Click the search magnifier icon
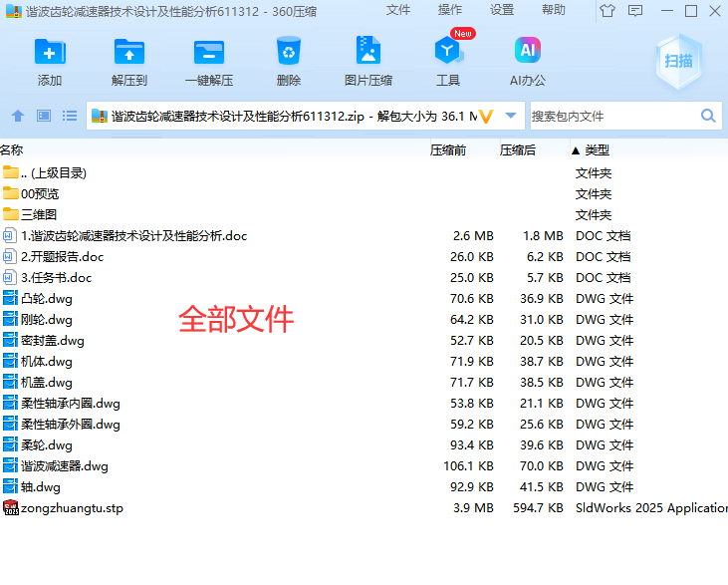 coord(708,116)
